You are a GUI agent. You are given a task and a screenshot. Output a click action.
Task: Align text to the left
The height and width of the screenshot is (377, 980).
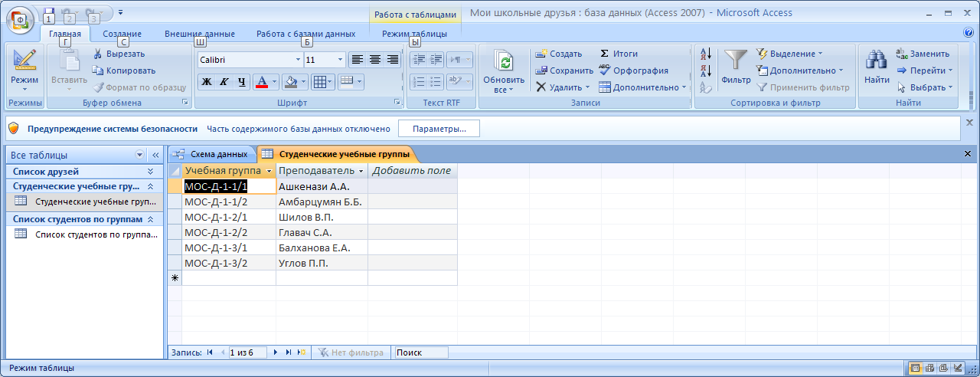pyautogui.click(x=358, y=59)
